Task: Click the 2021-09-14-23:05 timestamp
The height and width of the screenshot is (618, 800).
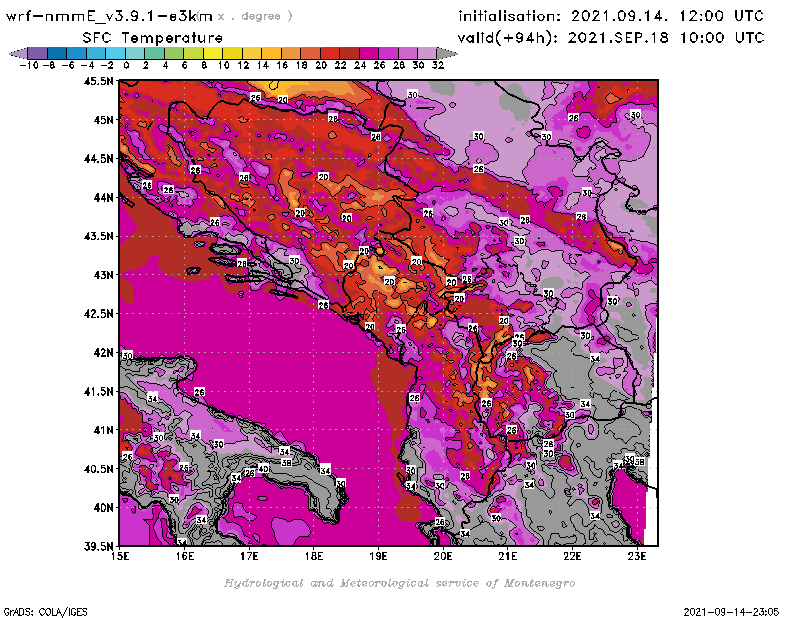Action: 731,612
